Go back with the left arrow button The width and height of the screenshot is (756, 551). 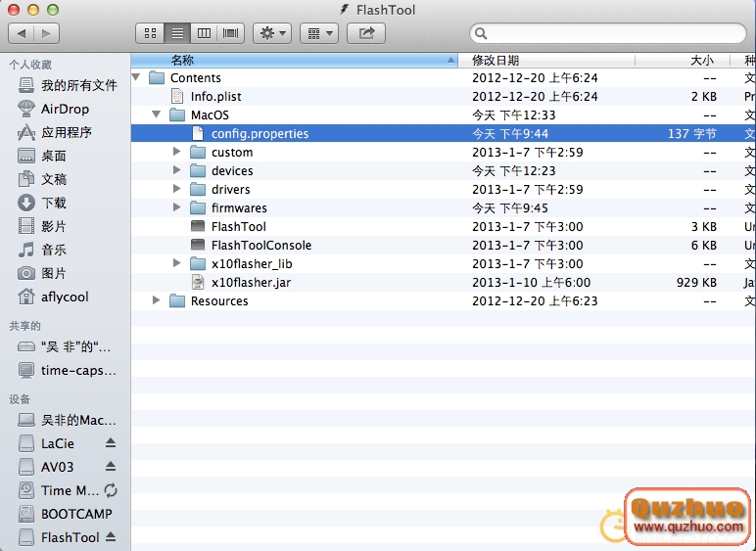(x=22, y=33)
